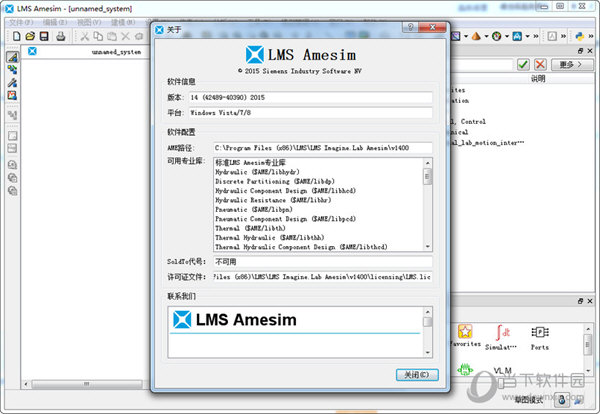The width and height of the screenshot is (600, 414).
Task: Open the 编辑 Edit menu
Action: coord(54,22)
